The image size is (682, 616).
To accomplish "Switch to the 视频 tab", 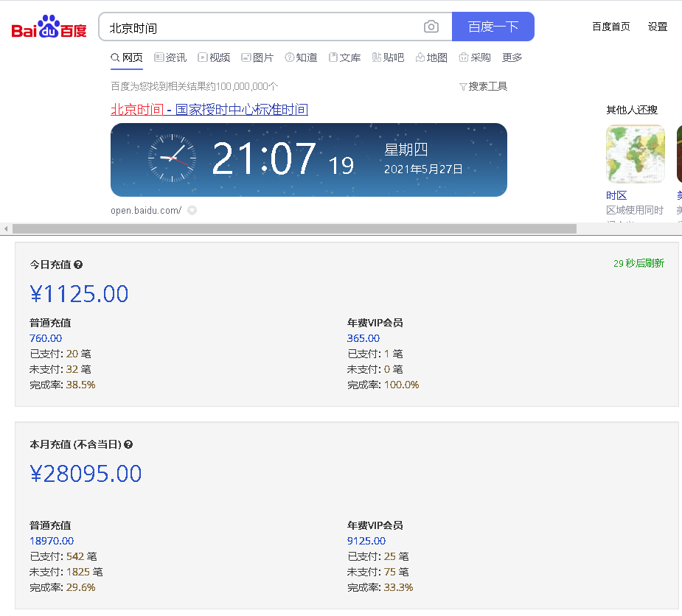I will click(x=214, y=57).
